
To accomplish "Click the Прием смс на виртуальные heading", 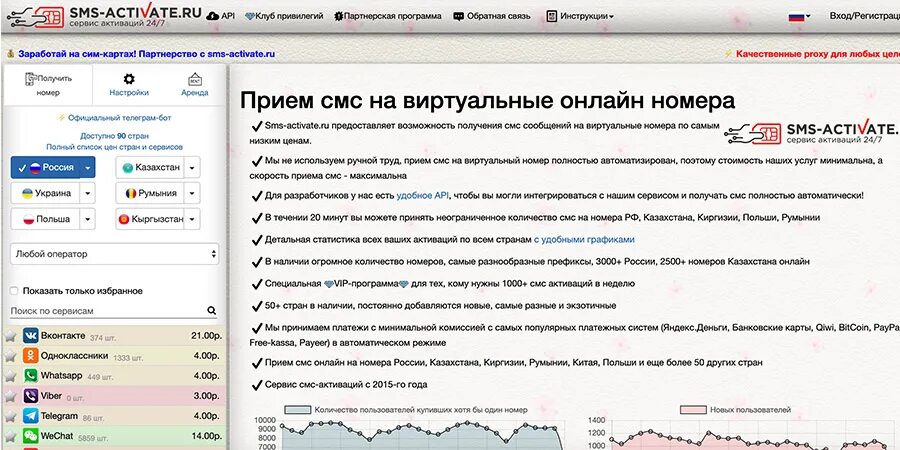I will pos(487,100).
